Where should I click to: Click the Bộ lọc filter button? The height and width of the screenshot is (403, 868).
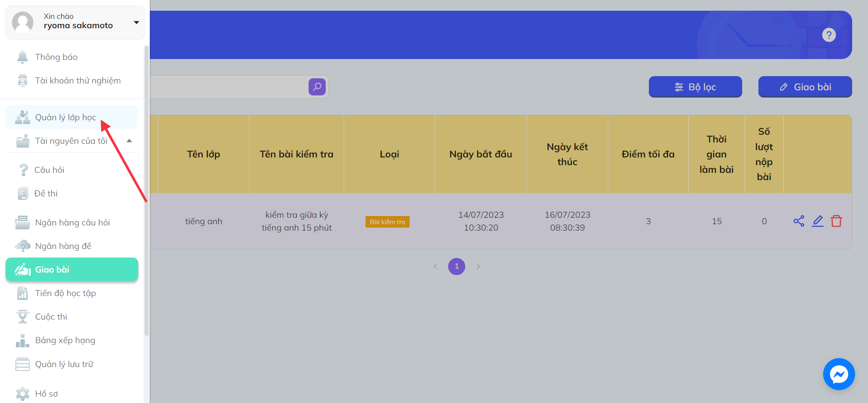tap(696, 87)
